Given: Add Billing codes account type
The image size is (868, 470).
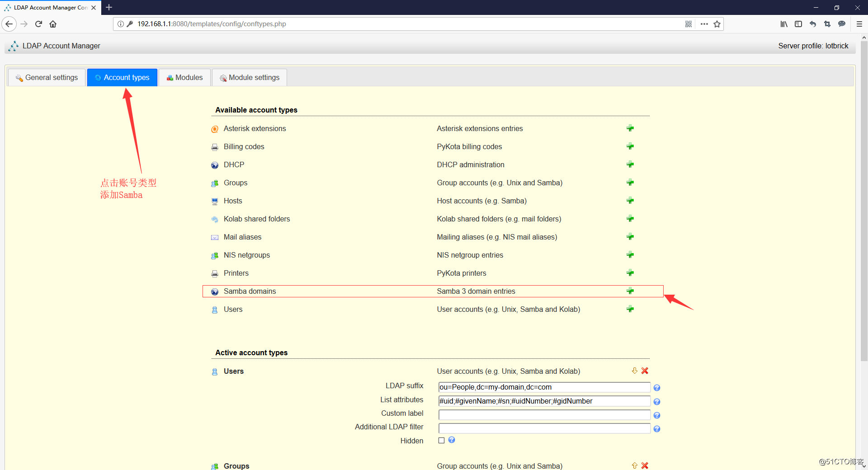Looking at the screenshot, I should point(630,146).
